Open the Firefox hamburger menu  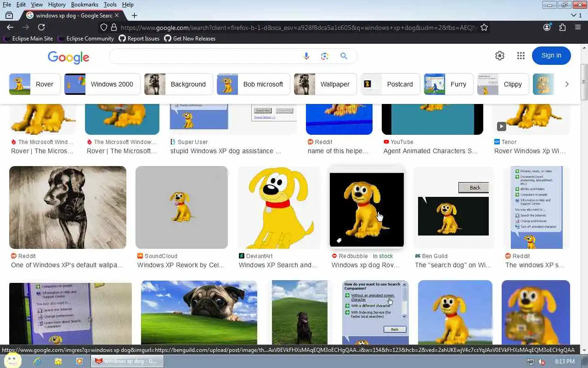(x=578, y=27)
